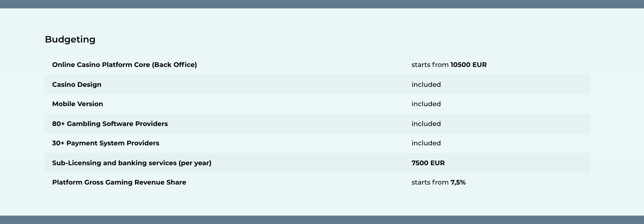Click the 'starts from 7,5%' value
Viewport: 644px width, 224px height.
439,182
